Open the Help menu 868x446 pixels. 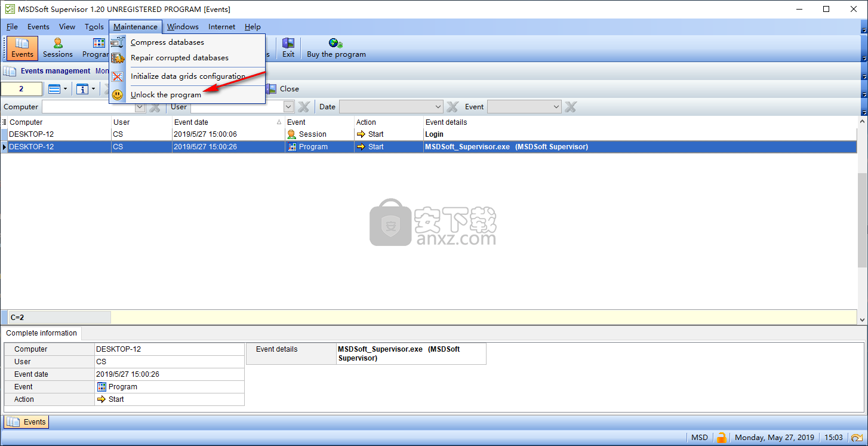pos(253,27)
